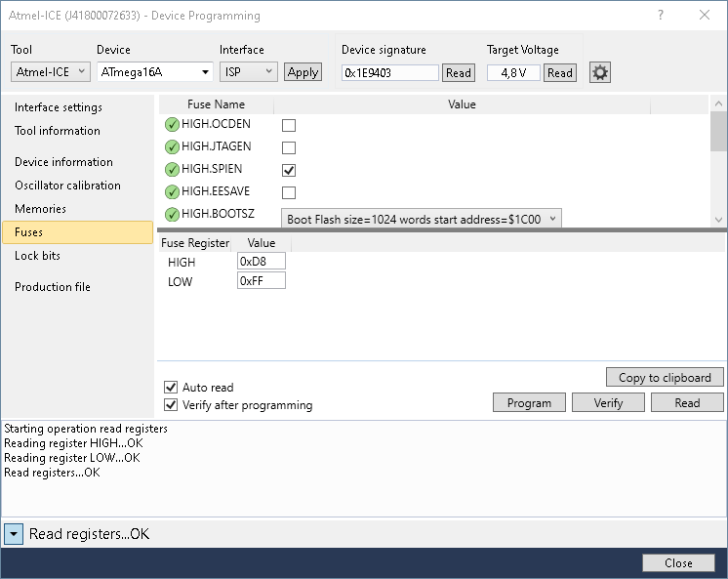Click the green checkmark icon beside HIGH.SPIEN
Viewport: 728px width, 579px height.
tap(172, 170)
